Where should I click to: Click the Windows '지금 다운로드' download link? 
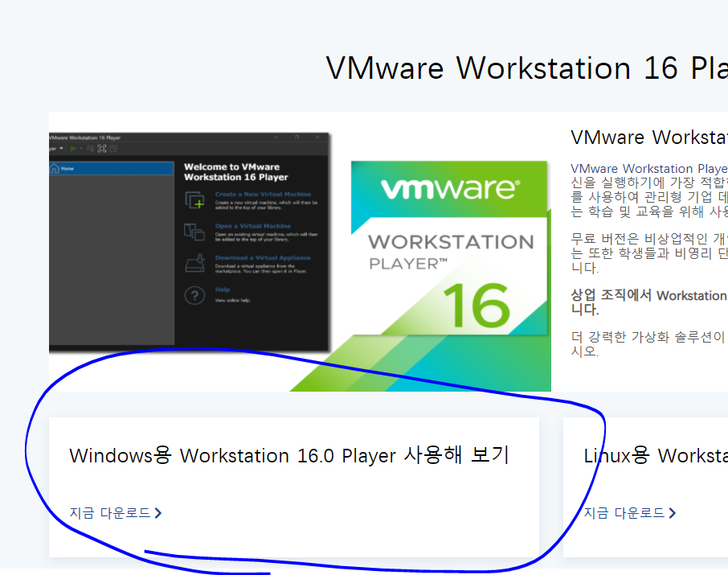point(110,513)
